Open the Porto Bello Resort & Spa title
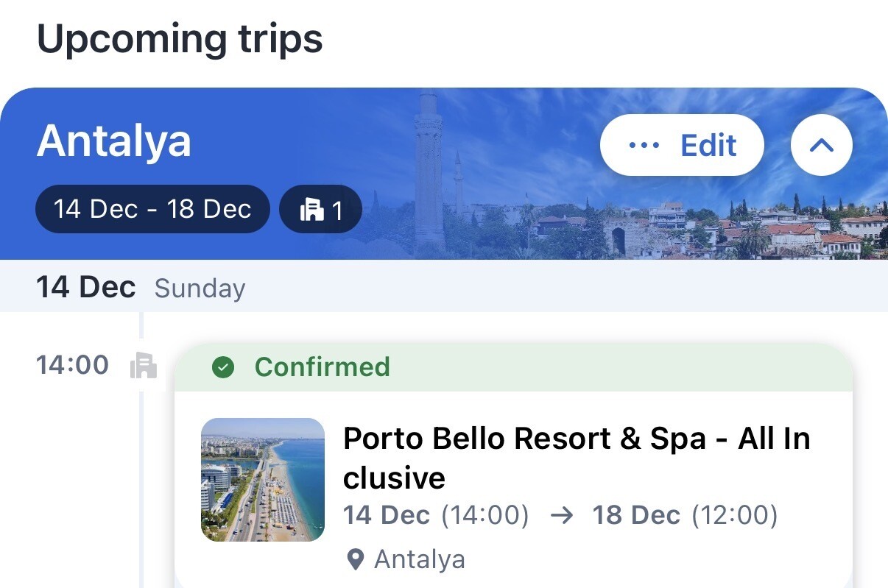888x588 pixels. (x=576, y=458)
